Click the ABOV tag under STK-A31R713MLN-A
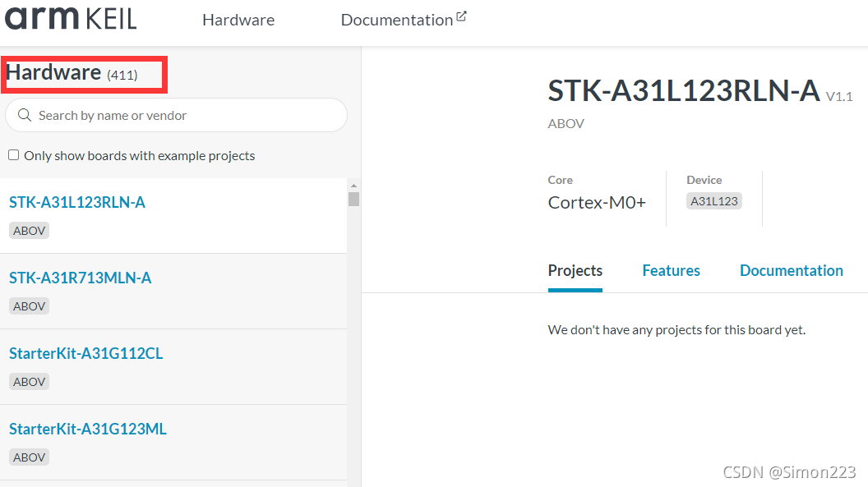The height and width of the screenshot is (487, 868). click(x=29, y=306)
